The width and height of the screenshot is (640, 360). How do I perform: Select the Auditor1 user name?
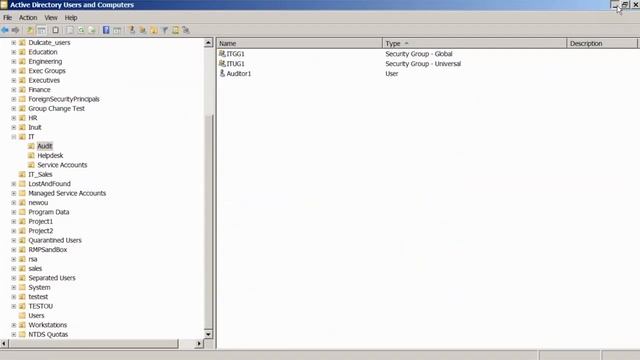pos(239,73)
